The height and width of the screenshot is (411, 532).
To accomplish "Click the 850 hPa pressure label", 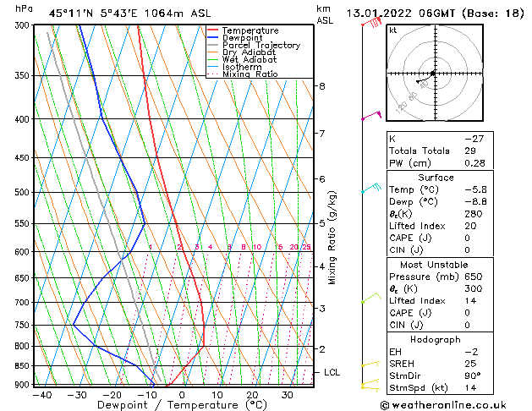I will (24, 366).
